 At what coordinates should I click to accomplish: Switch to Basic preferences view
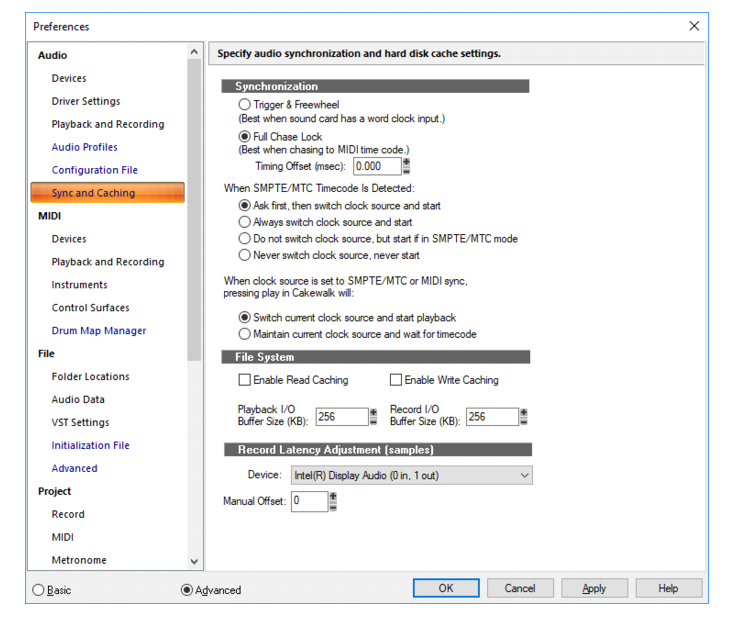click(x=39, y=590)
